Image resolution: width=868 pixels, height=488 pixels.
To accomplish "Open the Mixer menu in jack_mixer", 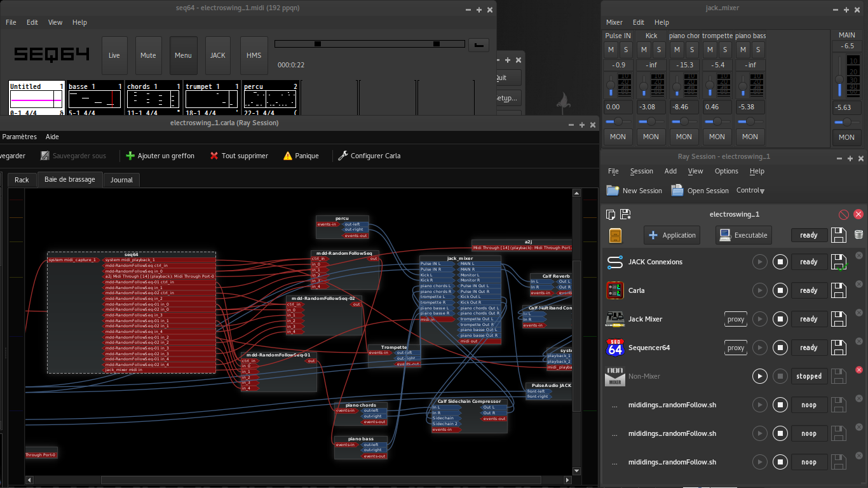I will pyautogui.click(x=614, y=22).
